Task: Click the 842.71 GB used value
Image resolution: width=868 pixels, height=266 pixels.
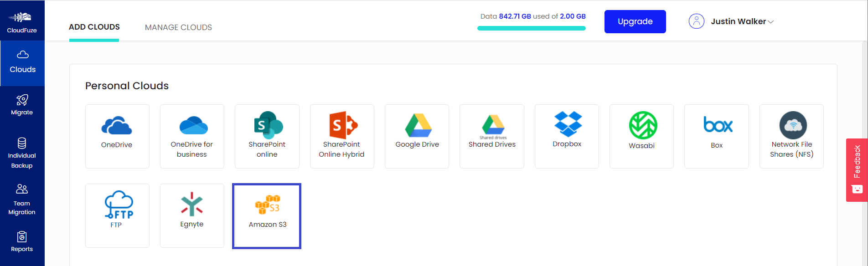Action: point(515,16)
